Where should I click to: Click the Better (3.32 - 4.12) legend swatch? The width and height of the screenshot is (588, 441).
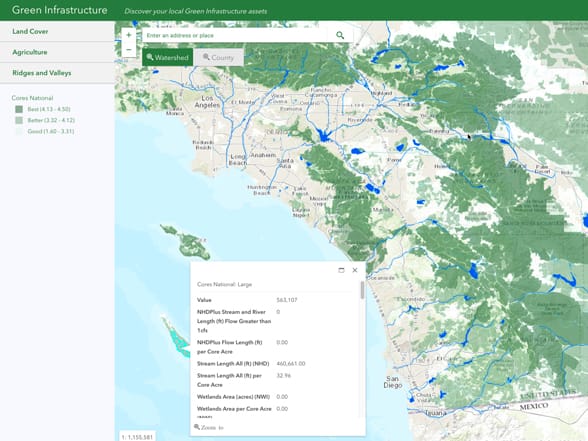pyautogui.click(x=19, y=120)
